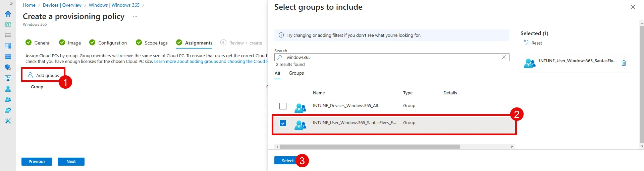
Task: Open Endpoint security shield icon
Action: [8, 67]
